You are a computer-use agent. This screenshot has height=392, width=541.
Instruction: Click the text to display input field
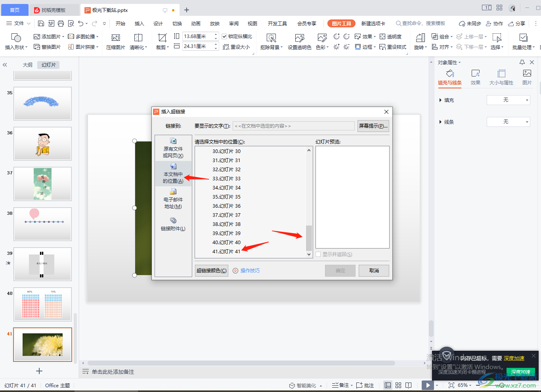(293, 126)
